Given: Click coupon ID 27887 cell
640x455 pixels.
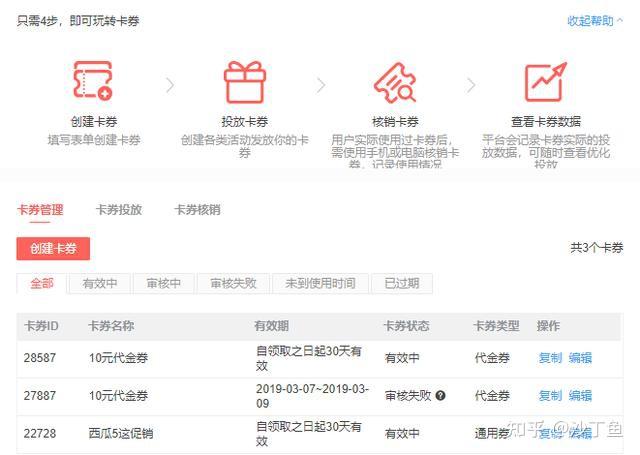Looking at the screenshot, I should point(40,395).
